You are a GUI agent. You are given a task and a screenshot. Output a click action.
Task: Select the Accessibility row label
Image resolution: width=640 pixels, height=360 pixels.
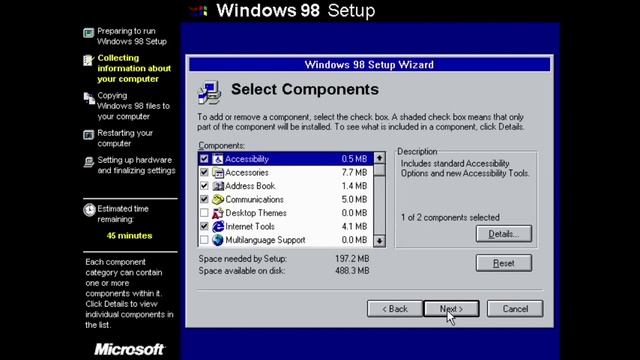[x=247, y=159]
